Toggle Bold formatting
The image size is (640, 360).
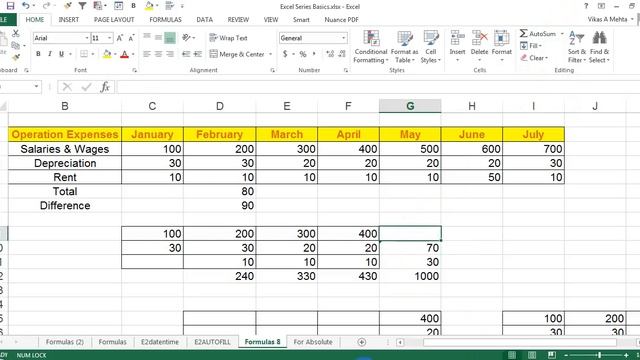click(x=38, y=54)
